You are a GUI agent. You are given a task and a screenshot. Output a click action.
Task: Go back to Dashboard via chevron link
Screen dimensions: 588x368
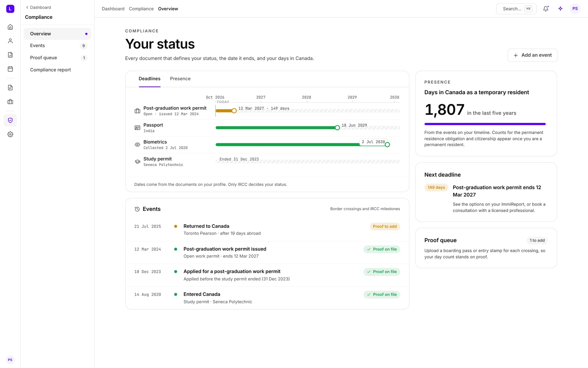click(38, 7)
